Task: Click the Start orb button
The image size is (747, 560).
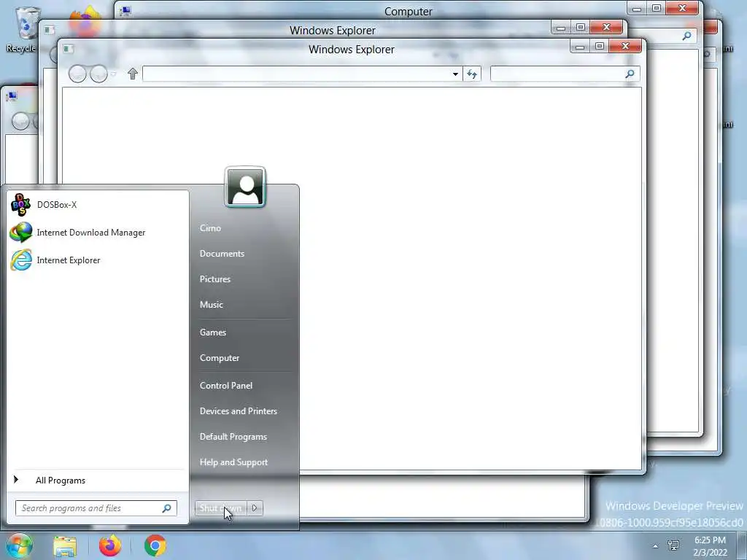Action: [x=20, y=545]
